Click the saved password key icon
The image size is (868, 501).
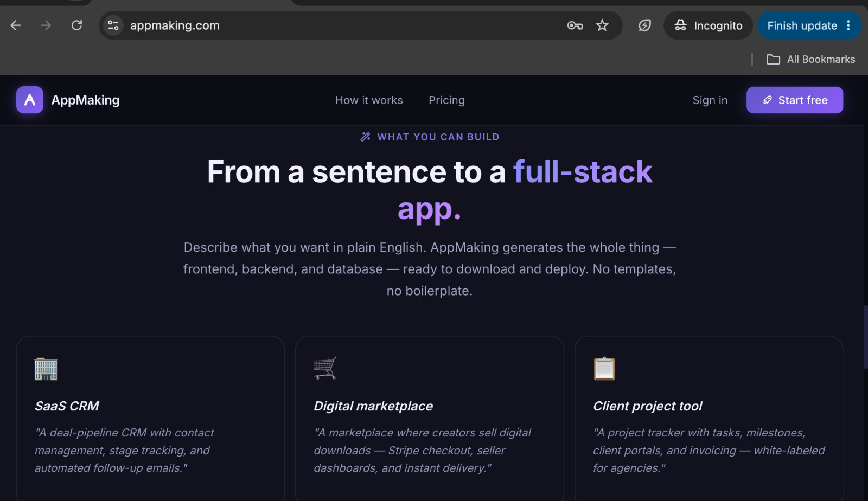[x=575, y=25]
